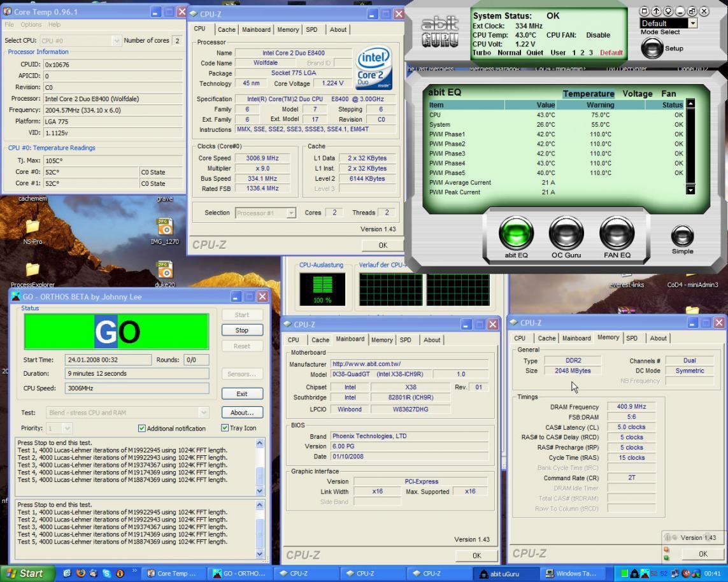
Task: Open Core Temp from the taskbar
Action: click(173, 574)
